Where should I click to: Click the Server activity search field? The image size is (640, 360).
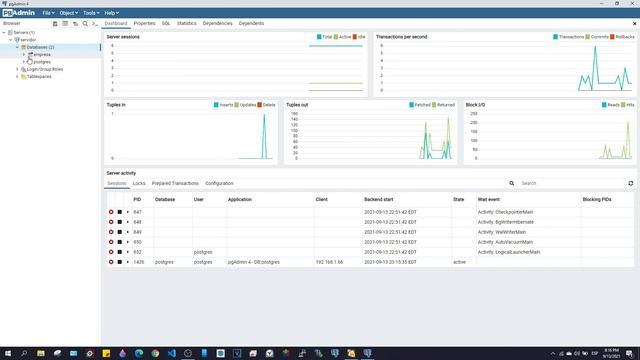pyautogui.click(x=571, y=183)
